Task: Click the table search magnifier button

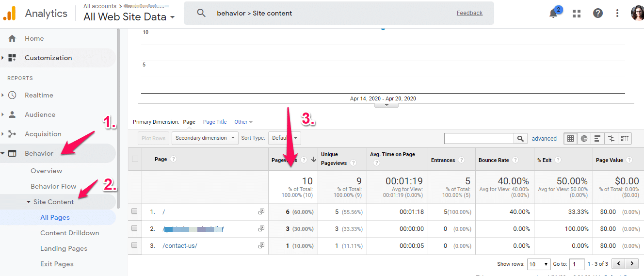Action: pyautogui.click(x=520, y=139)
